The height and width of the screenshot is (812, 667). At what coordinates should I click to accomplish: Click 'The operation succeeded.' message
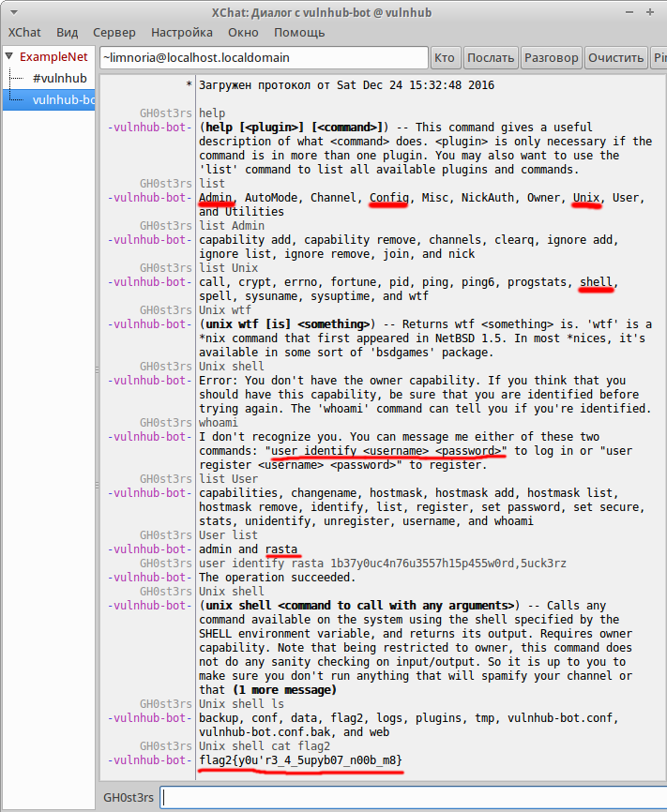(278, 577)
